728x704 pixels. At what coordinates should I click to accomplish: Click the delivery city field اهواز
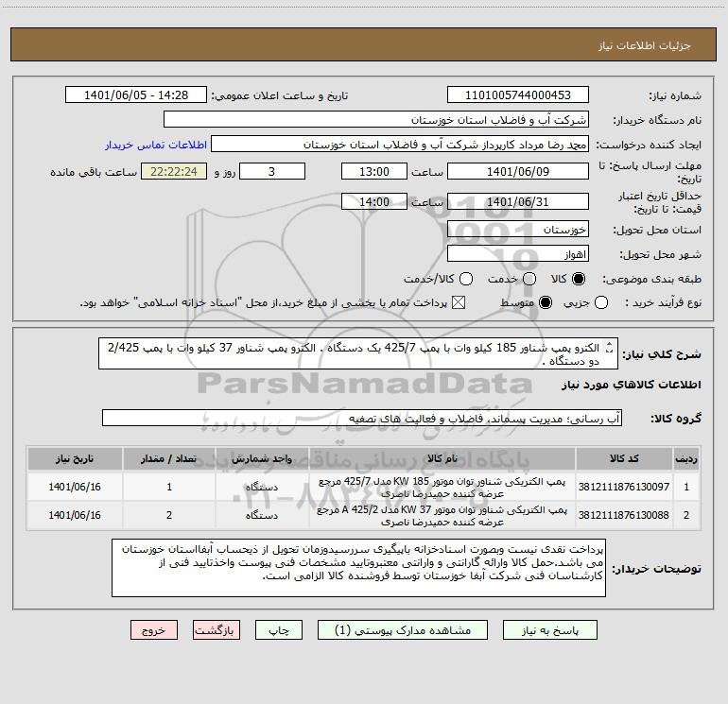pos(518,254)
